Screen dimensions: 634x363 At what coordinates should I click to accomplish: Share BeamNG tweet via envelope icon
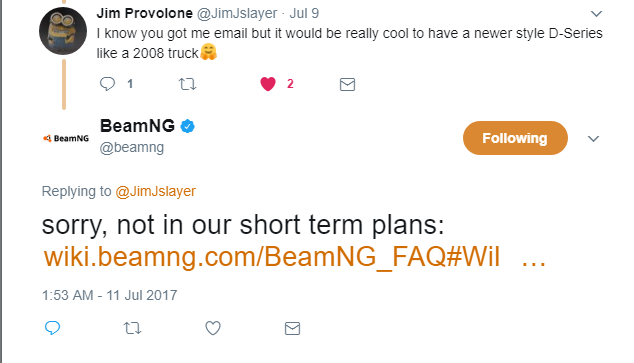[x=292, y=328]
